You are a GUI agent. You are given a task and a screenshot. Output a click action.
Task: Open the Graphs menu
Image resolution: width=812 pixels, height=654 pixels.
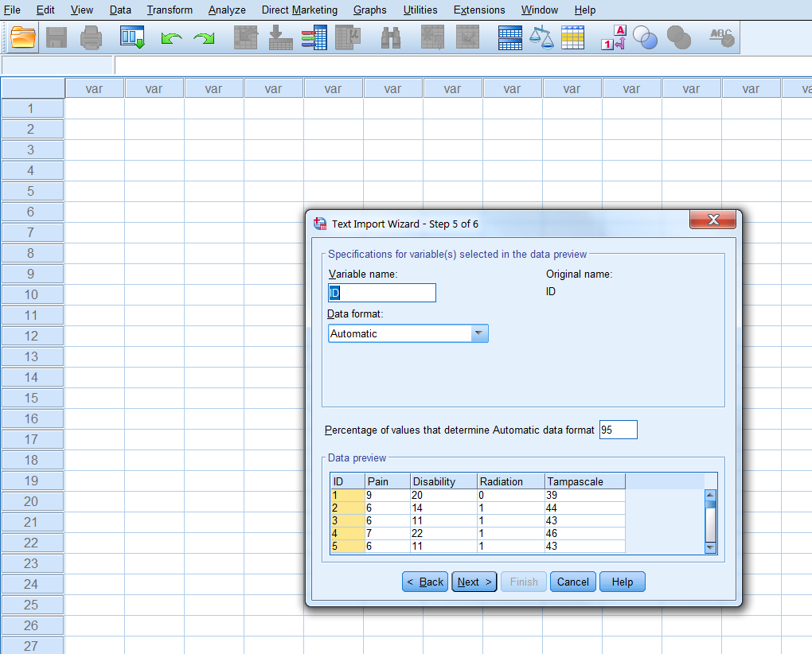point(369,10)
